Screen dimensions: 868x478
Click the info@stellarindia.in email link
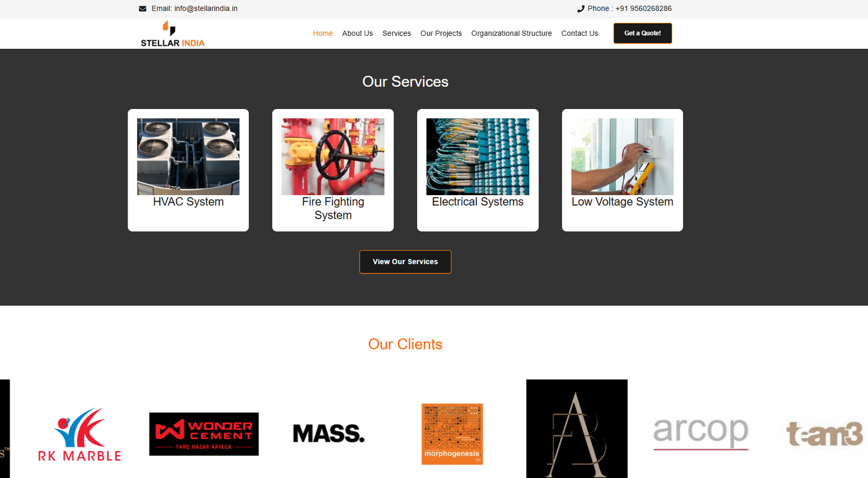click(206, 9)
